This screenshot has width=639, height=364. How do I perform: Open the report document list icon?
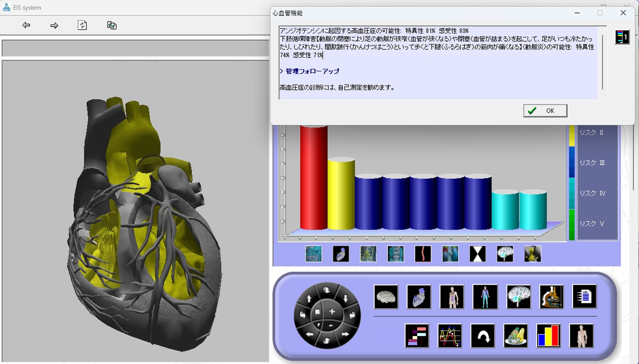(x=584, y=297)
